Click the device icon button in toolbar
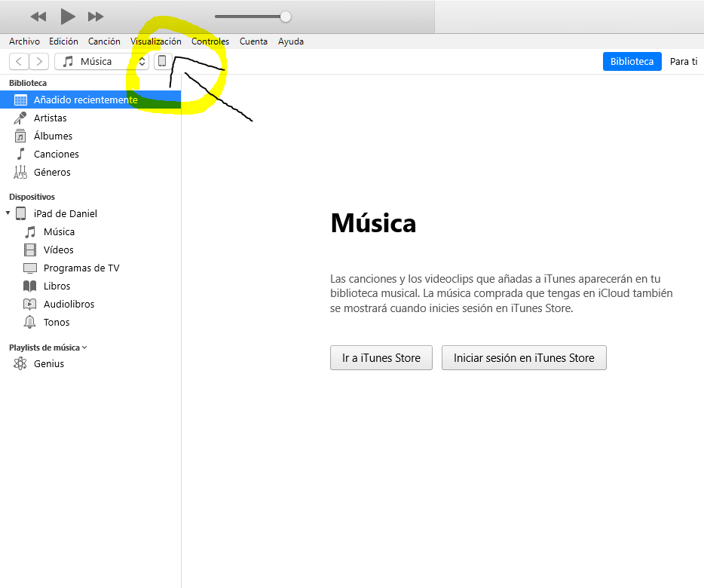 (162, 61)
